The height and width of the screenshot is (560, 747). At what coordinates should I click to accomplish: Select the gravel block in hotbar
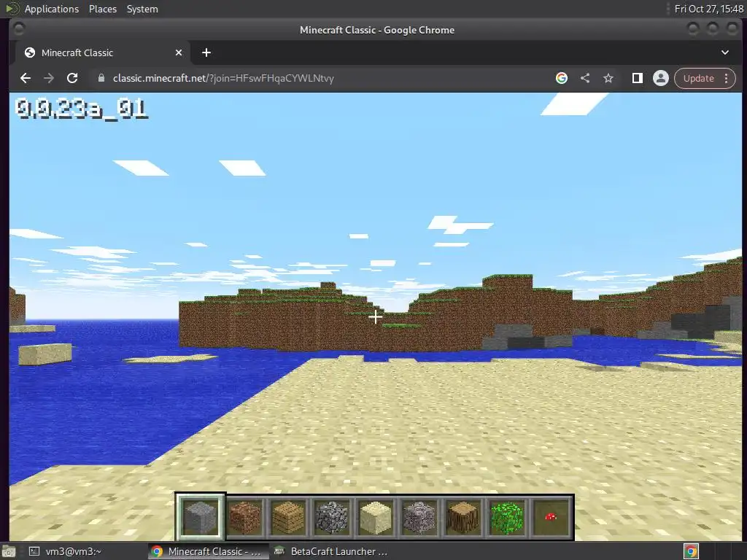(419, 517)
